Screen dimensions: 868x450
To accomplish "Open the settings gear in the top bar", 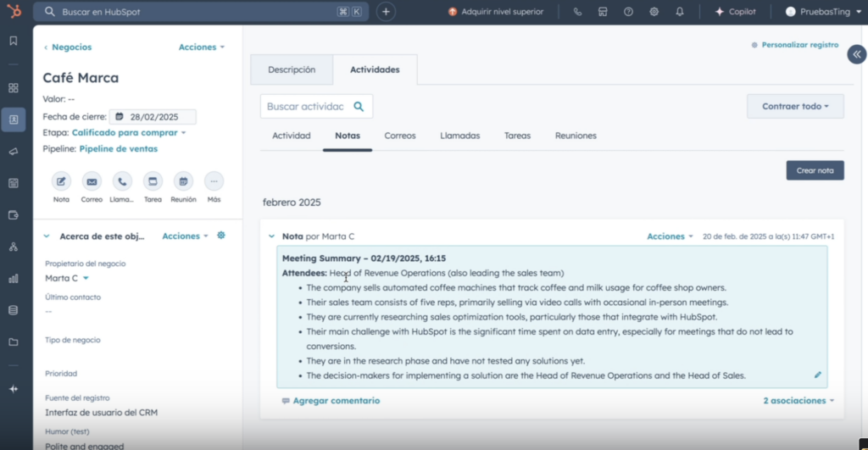I will 654,12.
